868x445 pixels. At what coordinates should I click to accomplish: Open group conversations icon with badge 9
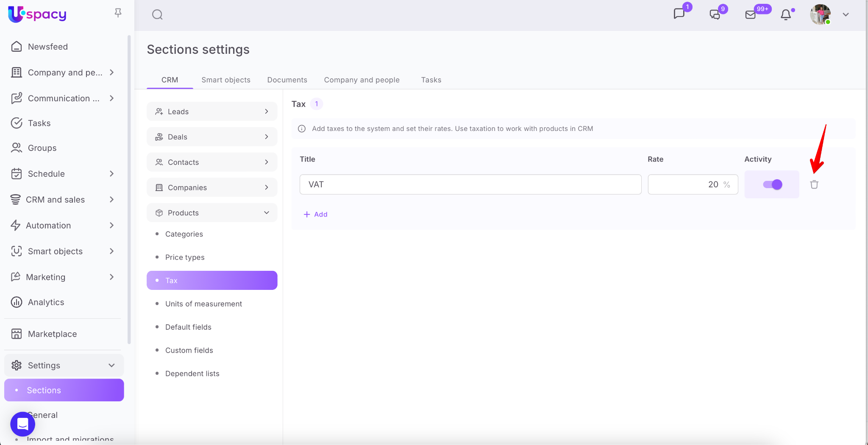click(715, 15)
